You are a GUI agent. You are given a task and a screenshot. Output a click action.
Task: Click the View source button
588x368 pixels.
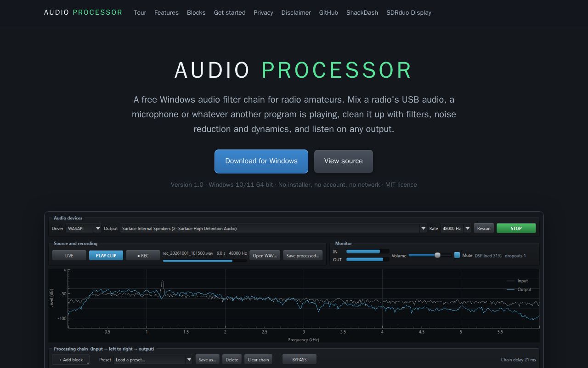(344, 161)
